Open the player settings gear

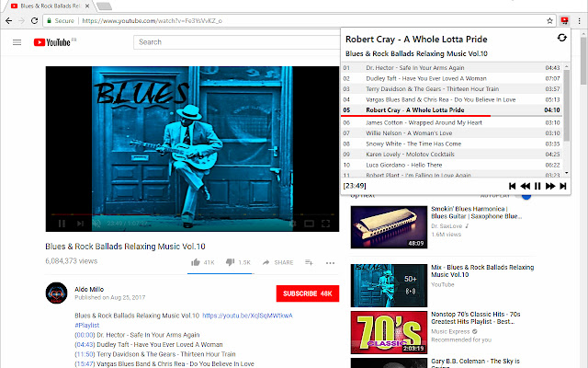coord(292,224)
